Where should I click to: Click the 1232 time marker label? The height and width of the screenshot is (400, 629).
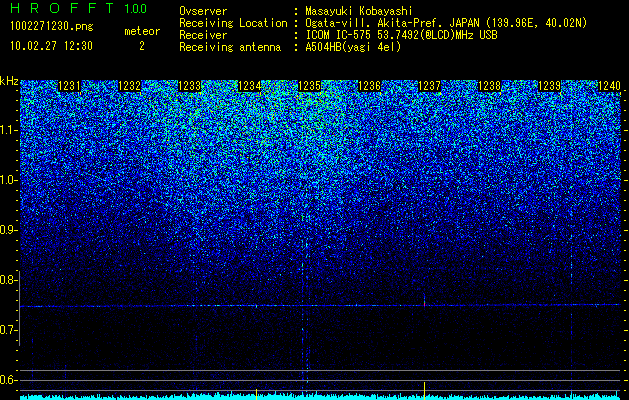click(x=130, y=86)
